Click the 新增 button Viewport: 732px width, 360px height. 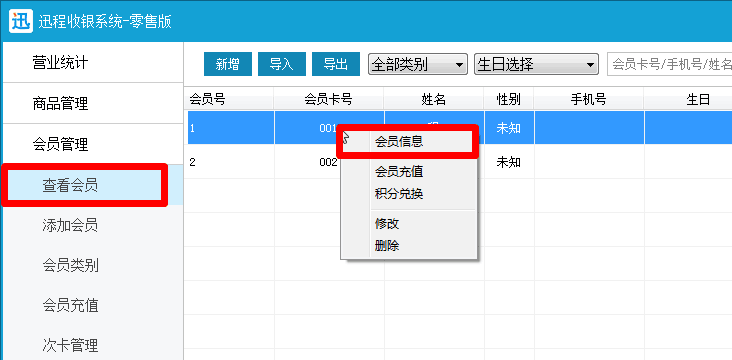click(x=228, y=64)
